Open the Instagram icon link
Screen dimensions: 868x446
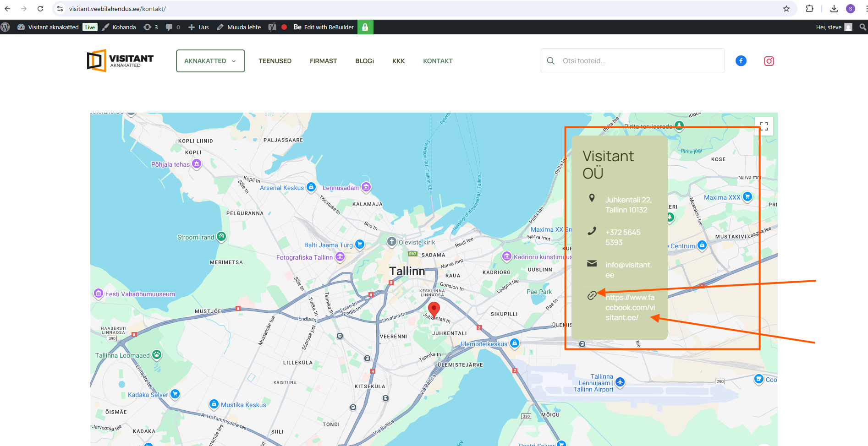click(769, 61)
